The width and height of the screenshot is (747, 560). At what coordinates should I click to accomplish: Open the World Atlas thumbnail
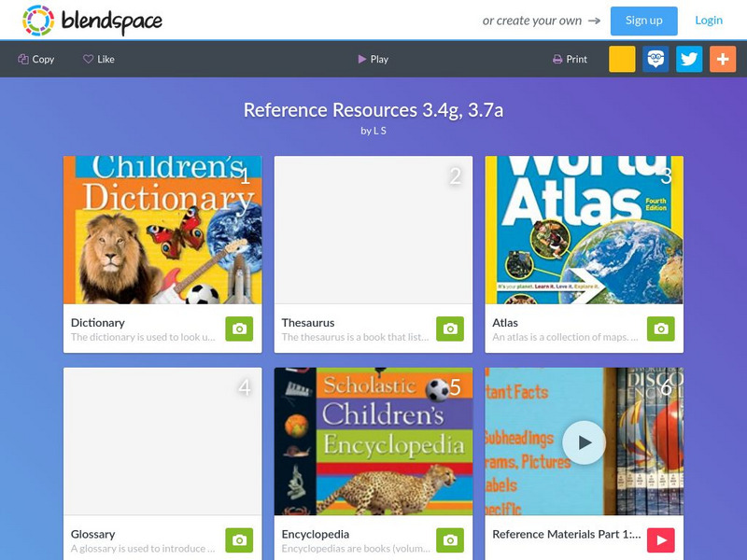coord(585,230)
